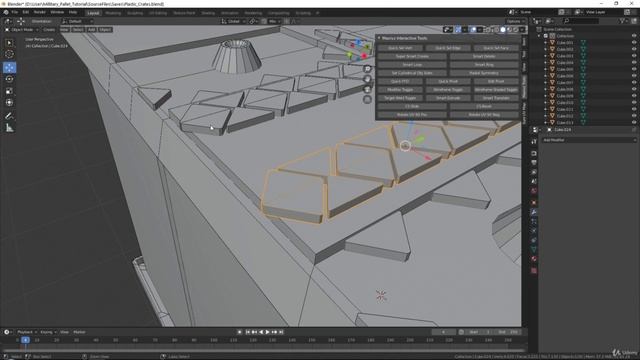Select the Transform tool

pyautogui.click(x=9, y=103)
